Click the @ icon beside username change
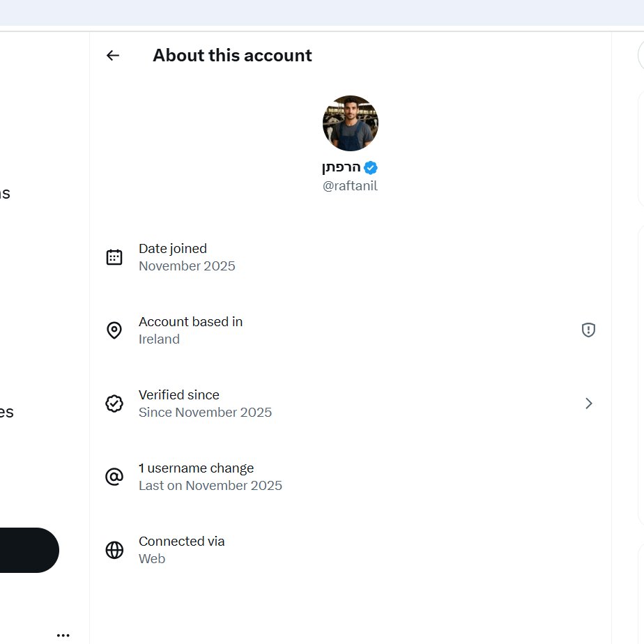Viewport: 644px width, 644px height. pos(114,477)
